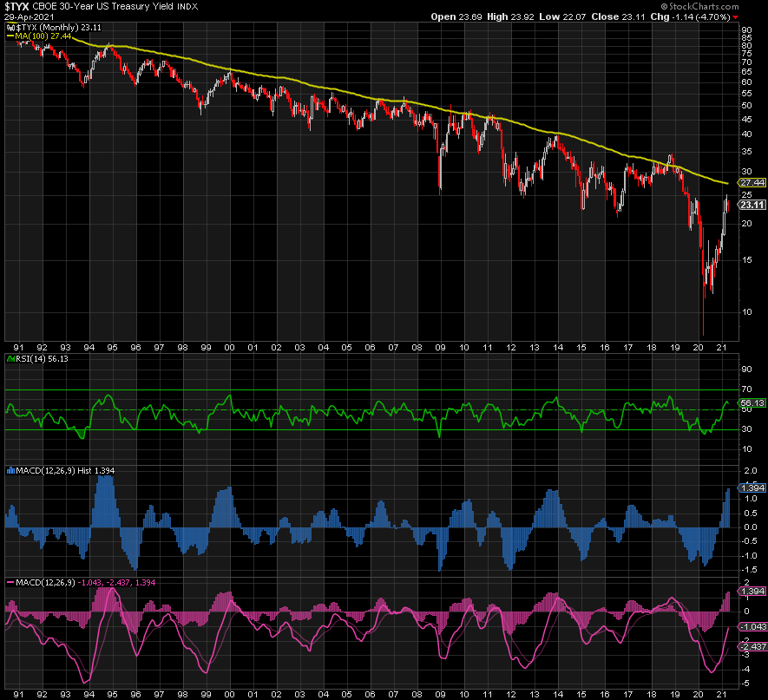Screen dimensions: 768x700
Task: Click the -1.5 label on the MACD Hist axis
Action: 749,570
